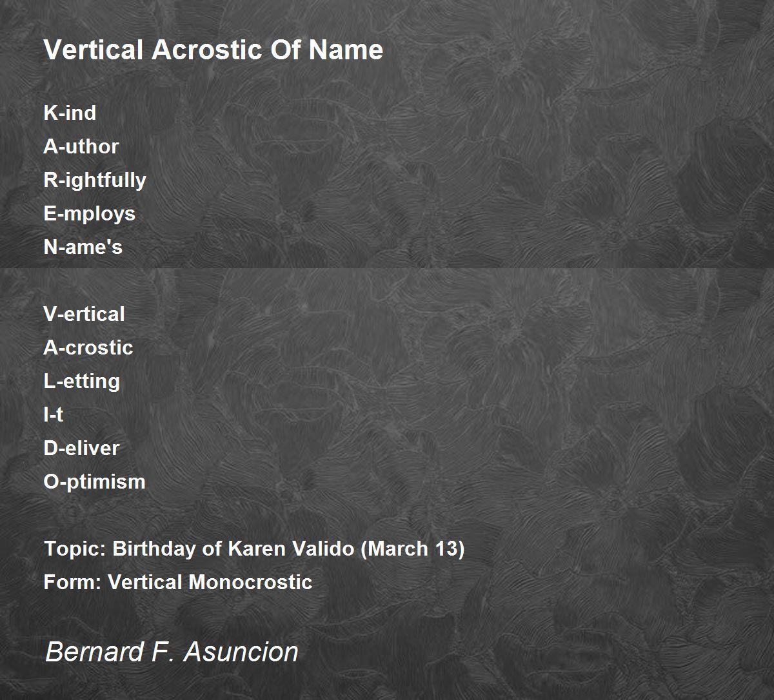
Task: Select the line K-ind
Action: 70,113
